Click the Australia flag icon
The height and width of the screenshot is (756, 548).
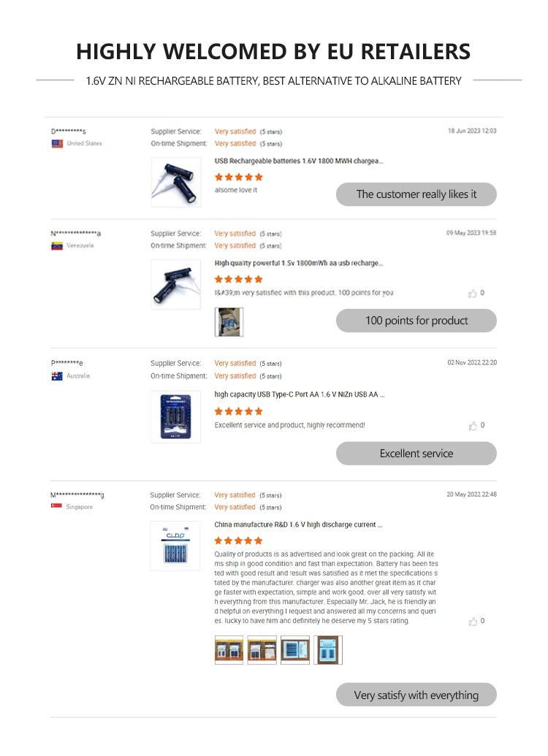point(57,376)
